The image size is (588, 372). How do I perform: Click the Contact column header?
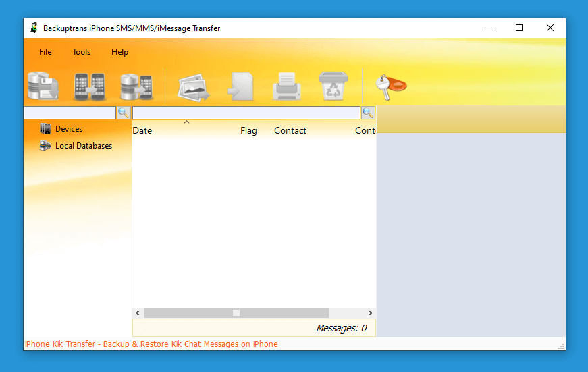(x=290, y=130)
